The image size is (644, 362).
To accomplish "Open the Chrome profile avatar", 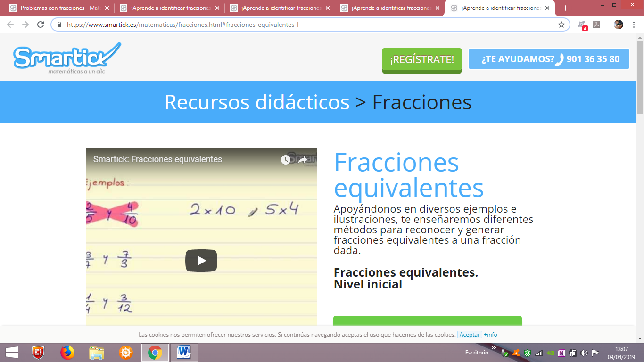I will (619, 25).
